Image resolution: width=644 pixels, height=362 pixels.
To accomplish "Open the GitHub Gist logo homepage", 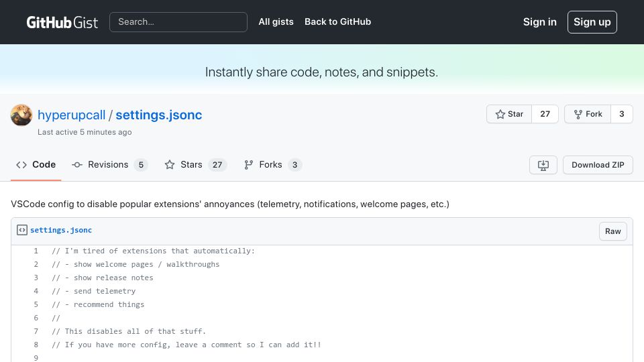I will pos(62,22).
